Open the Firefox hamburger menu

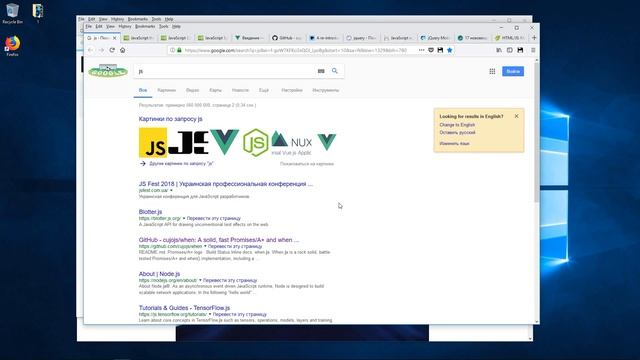533,50
